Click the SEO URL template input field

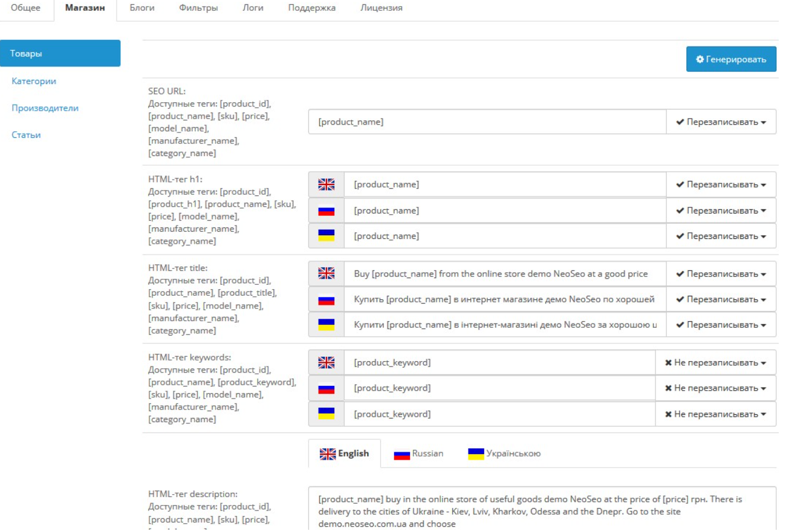(x=487, y=122)
